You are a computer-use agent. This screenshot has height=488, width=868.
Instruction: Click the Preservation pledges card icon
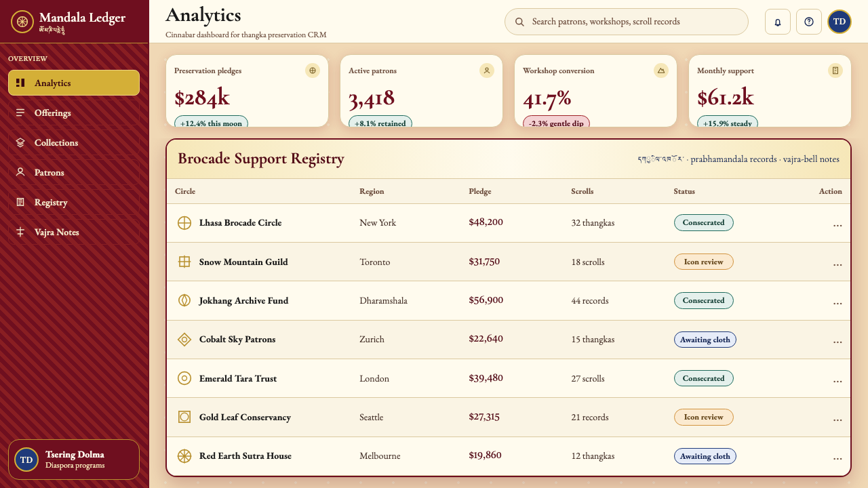point(313,70)
